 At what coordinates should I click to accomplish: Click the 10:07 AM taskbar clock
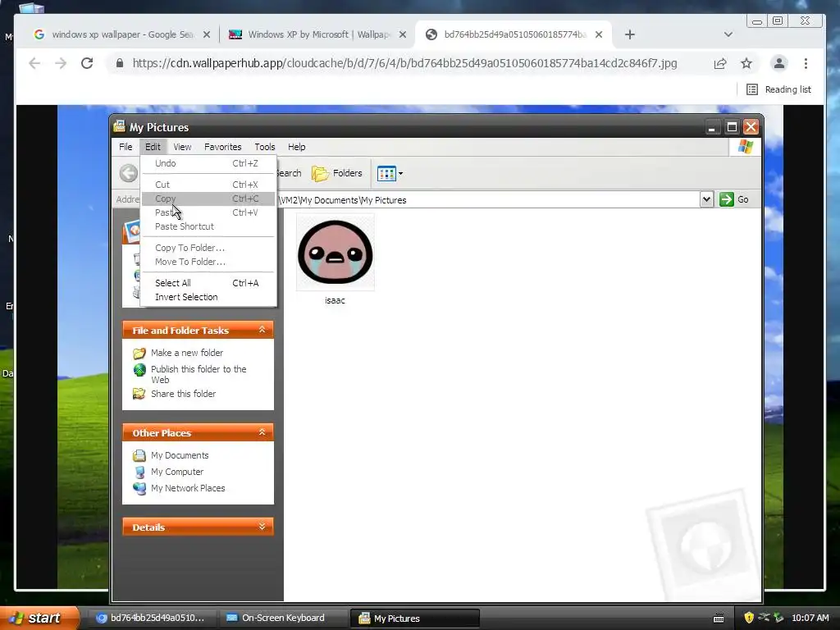[x=810, y=618]
